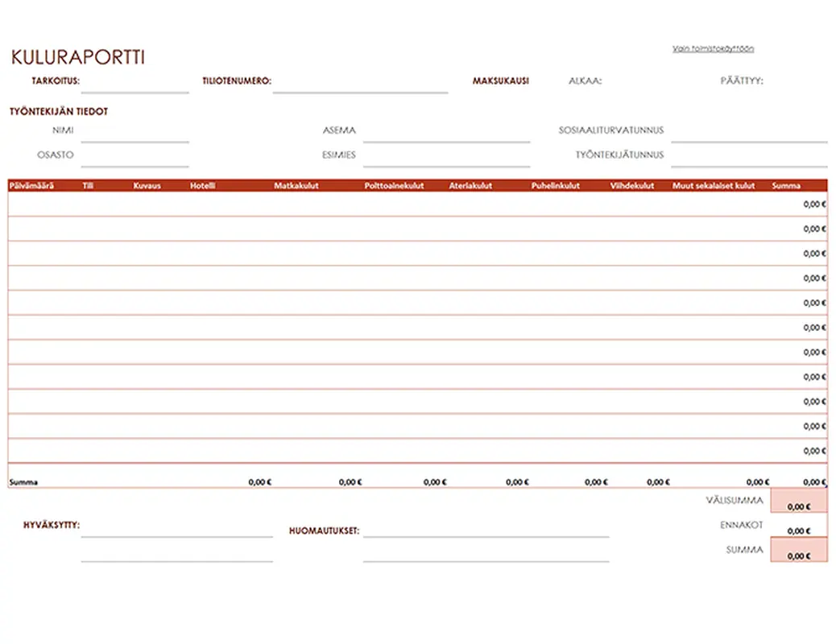Click the Ennakot amount cell

(798, 527)
